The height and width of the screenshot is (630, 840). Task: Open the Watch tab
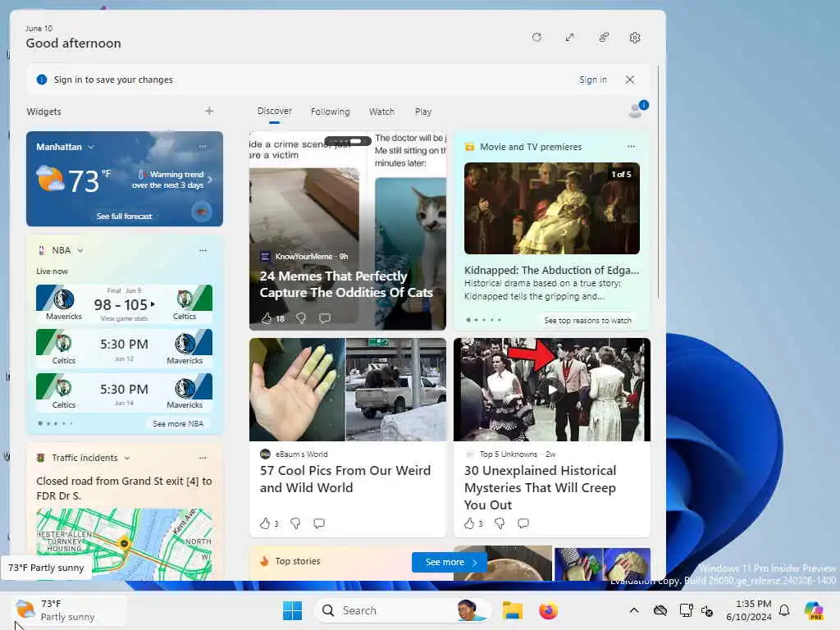coord(381,112)
